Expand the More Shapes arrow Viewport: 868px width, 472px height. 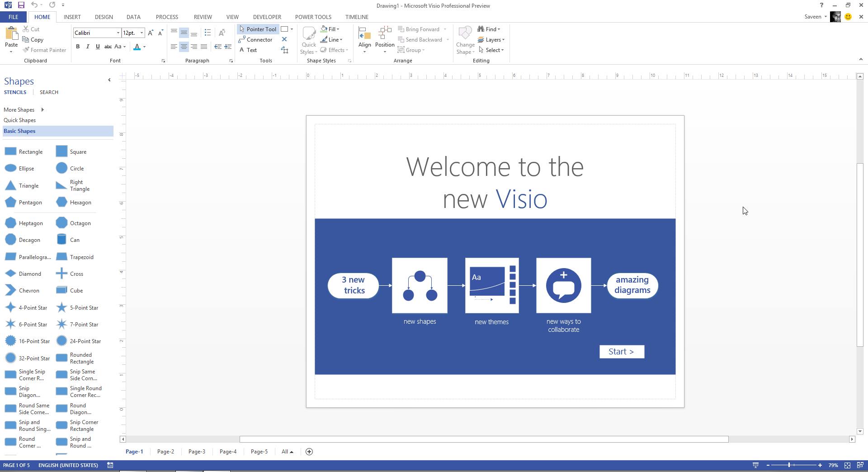42,109
